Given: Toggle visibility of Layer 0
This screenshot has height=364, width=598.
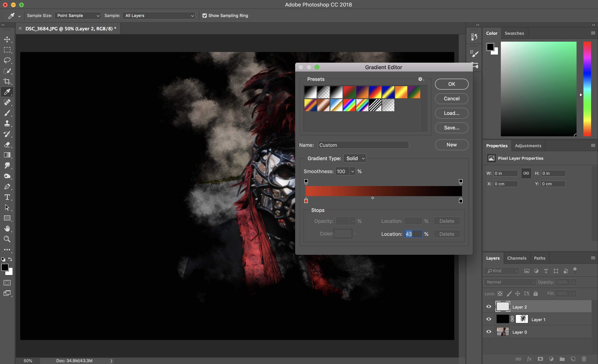Looking at the screenshot, I should tap(489, 332).
